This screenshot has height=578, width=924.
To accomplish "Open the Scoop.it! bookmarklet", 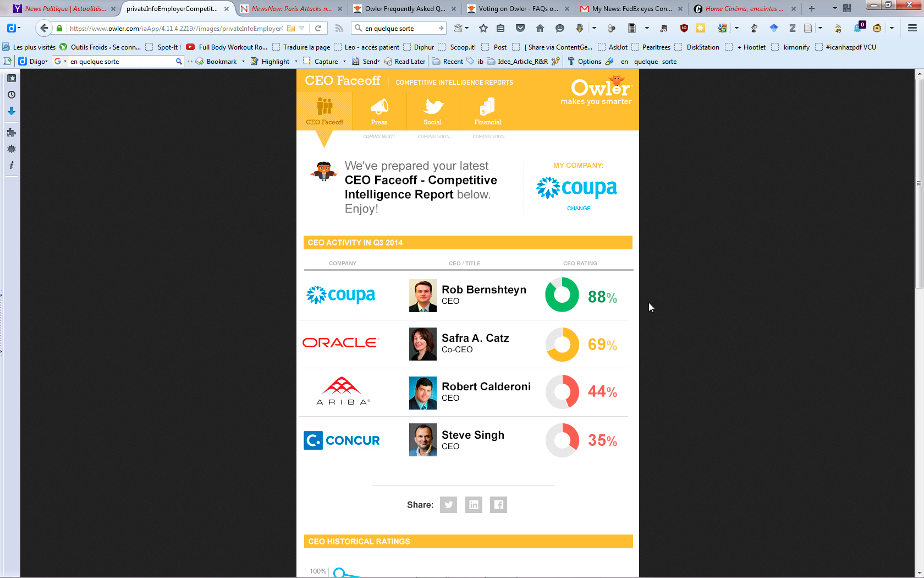I will point(457,47).
